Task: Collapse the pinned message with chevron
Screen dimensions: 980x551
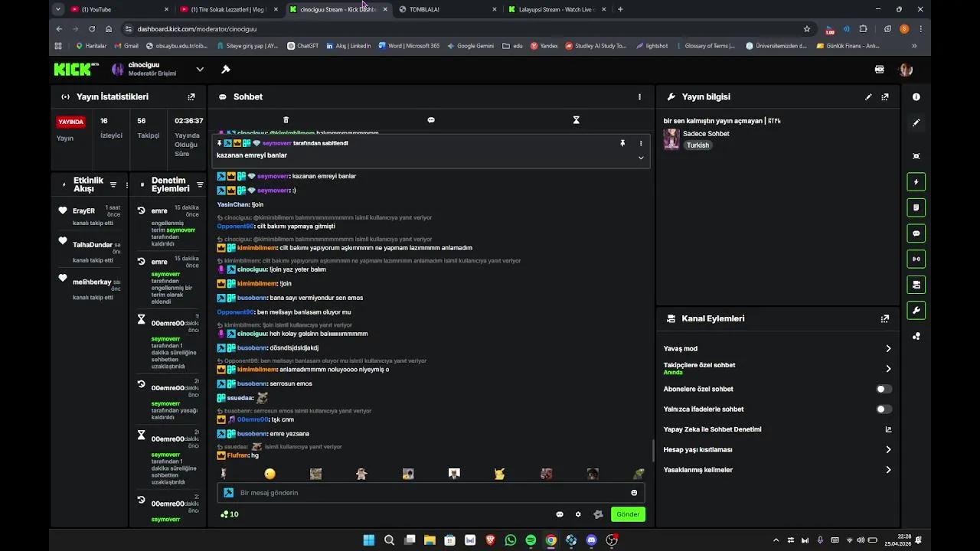Action: [x=641, y=158]
